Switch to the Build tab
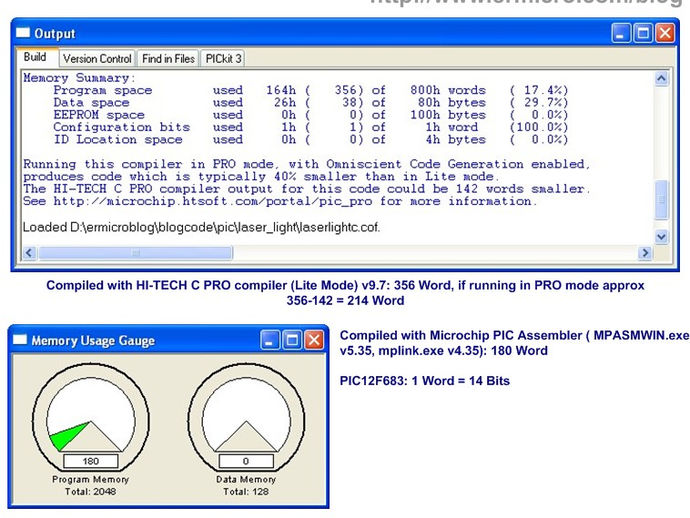690x518 pixels. [x=35, y=57]
